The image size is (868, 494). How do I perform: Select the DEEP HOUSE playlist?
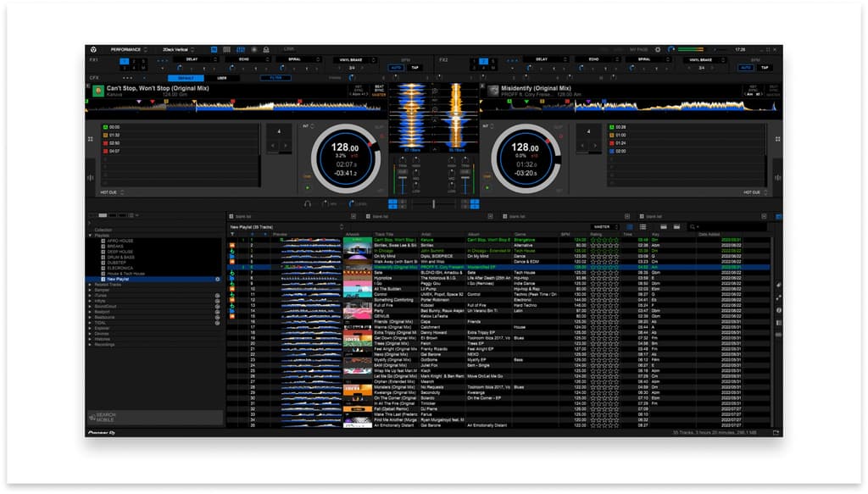[119, 252]
